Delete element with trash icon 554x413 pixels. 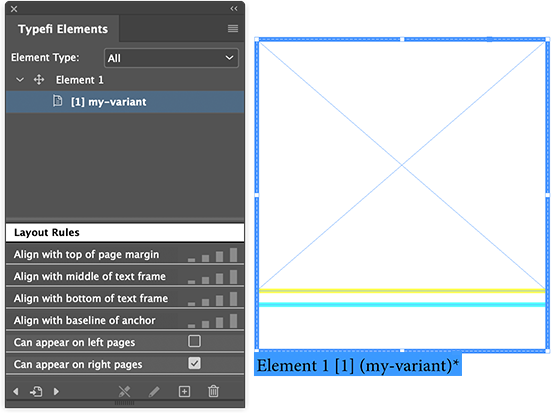(213, 391)
